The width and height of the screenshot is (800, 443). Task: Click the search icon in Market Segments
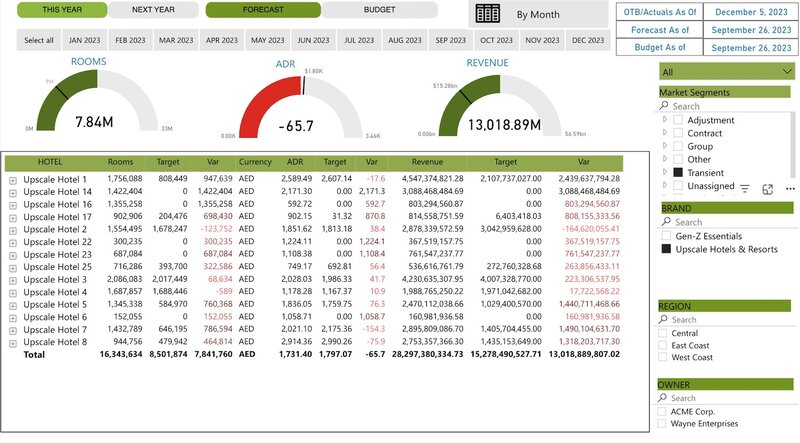(663, 106)
